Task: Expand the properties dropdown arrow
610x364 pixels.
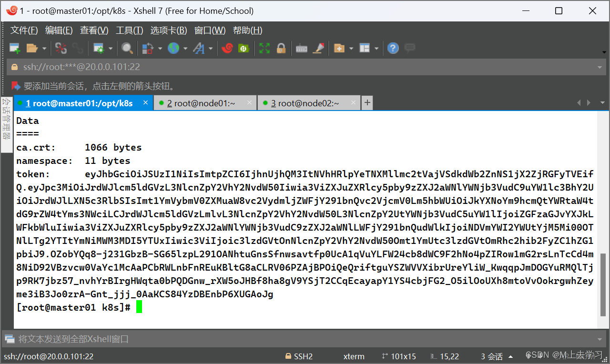Action: pos(111,48)
